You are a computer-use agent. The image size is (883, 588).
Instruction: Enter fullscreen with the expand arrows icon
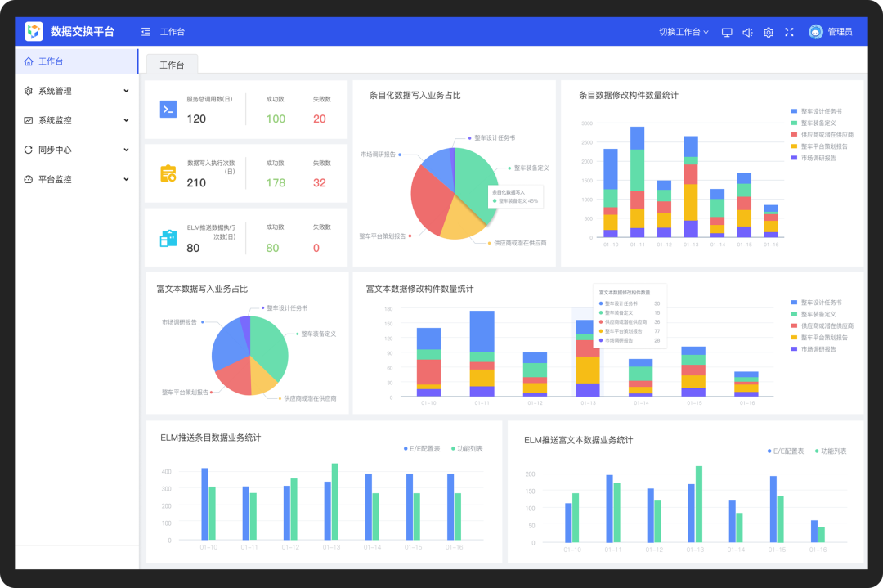click(x=789, y=32)
